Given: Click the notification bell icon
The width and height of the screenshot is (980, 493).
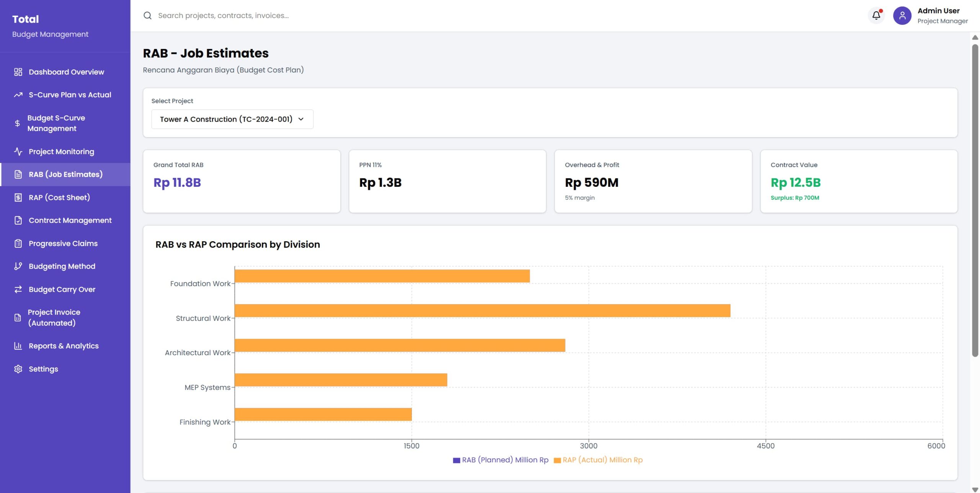Looking at the screenshot, I should click(x=876, y=16).
